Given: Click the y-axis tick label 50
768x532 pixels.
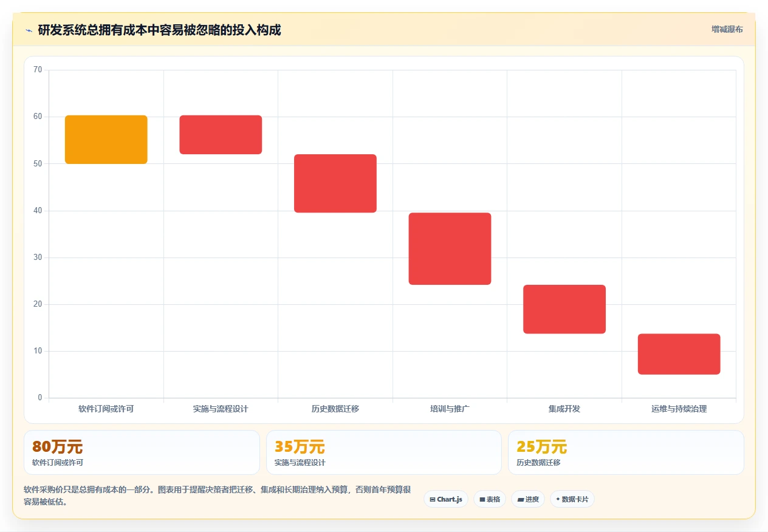Looking at the screenshot, I should pos(38,163).
